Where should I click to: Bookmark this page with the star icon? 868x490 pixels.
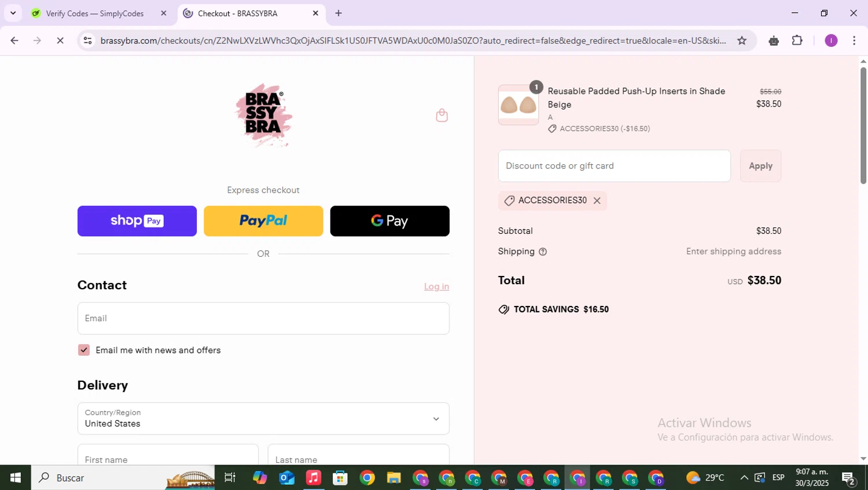coord(742,40)
